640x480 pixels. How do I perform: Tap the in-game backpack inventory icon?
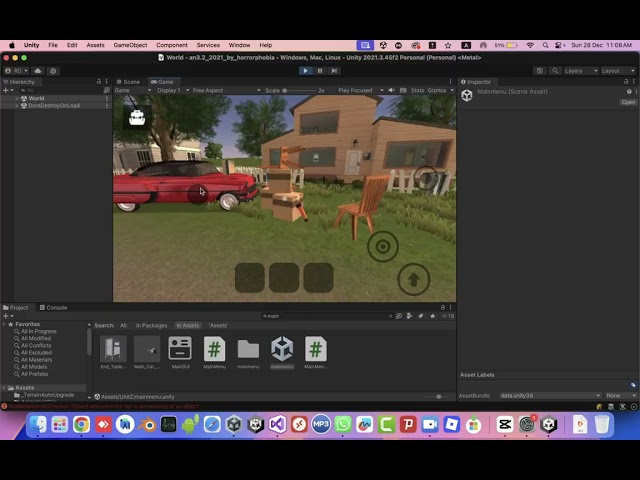[137, 118]
